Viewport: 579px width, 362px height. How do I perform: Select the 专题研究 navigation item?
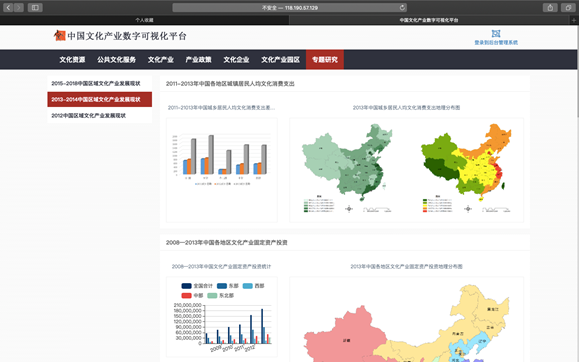(325, 59)
